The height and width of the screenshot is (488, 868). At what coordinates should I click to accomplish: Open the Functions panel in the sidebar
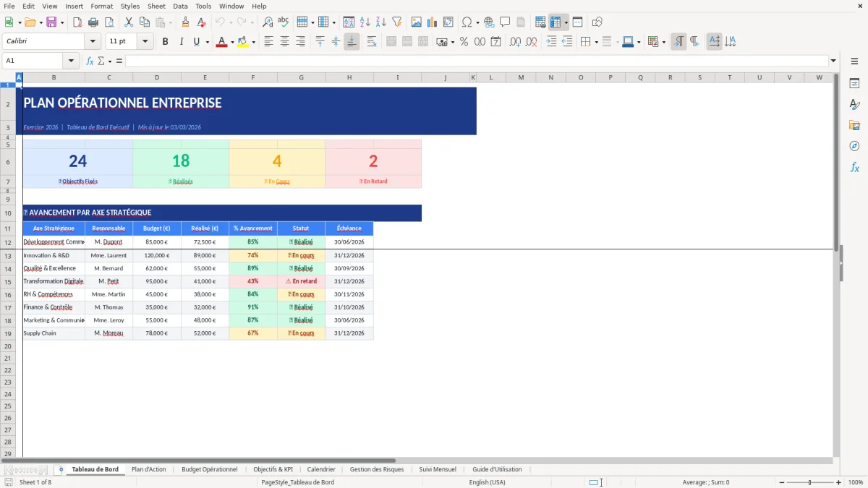[x=855, y=167]
